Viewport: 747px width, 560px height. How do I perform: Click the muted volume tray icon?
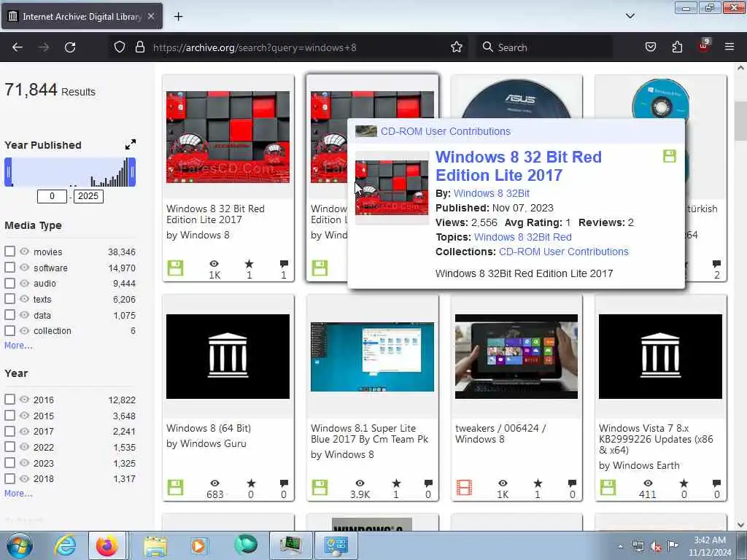coord(656,547)
